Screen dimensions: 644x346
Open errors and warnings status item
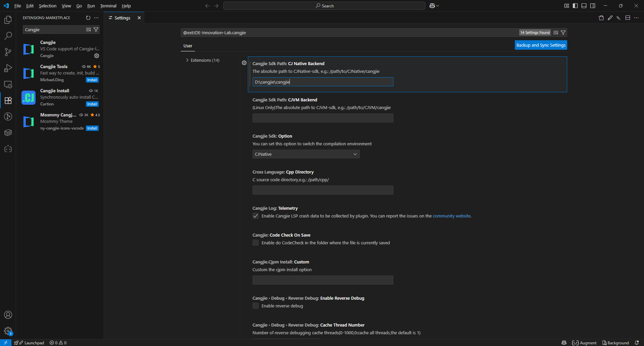pos(58,343)
